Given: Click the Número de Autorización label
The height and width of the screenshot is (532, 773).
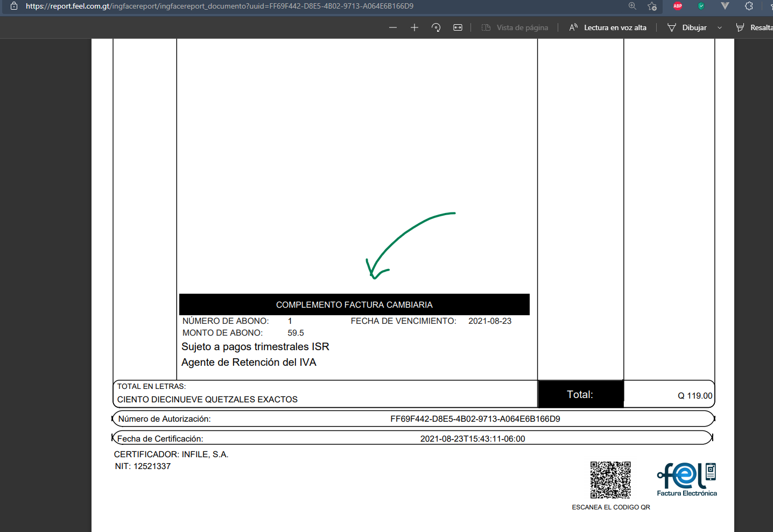Looking at the screenshot, I should (164, 418).
